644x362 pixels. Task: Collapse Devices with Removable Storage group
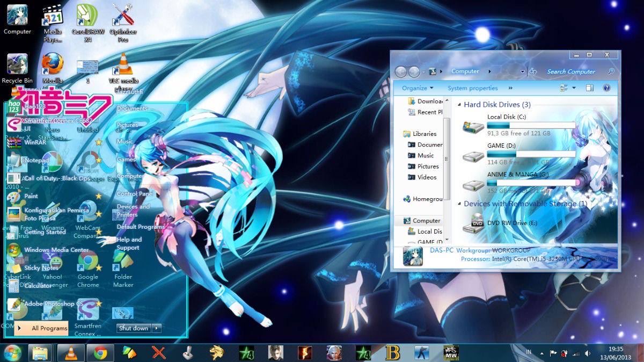tap(459, 204)
